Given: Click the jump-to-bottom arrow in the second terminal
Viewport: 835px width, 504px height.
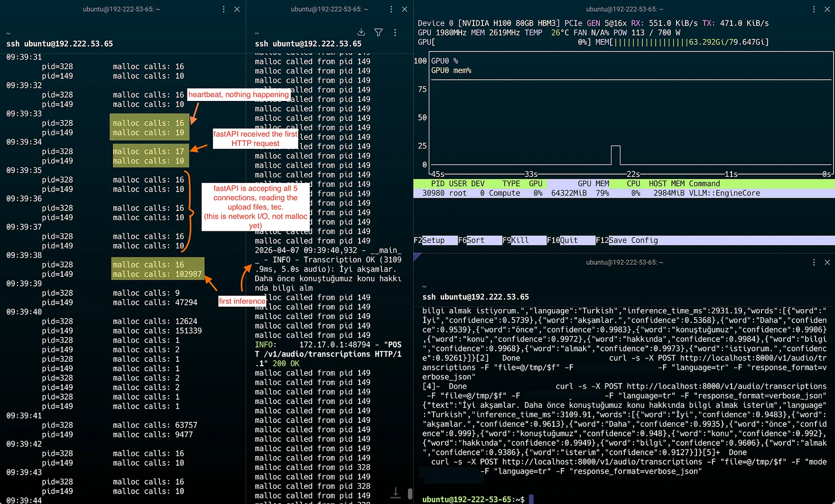Looking at the screenshot, I should (x=395, y=493).
